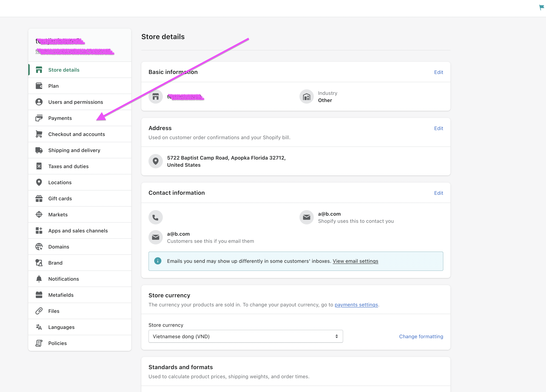Click Edit Address section
This screenshot has width=546, height=392.
coord(439,128)
